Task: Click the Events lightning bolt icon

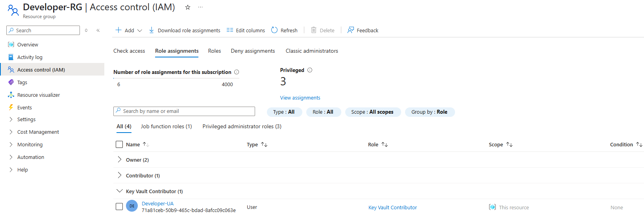Action: [11, 107]
